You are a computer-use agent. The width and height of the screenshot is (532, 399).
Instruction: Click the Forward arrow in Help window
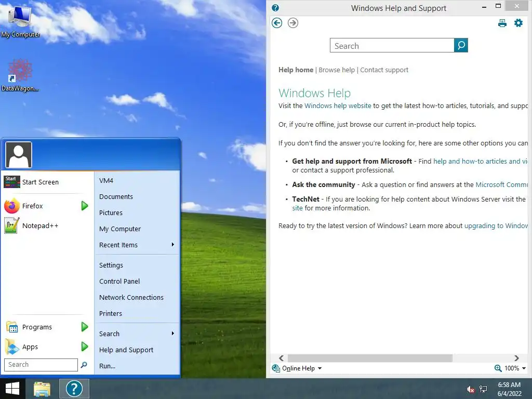pos(293,23)
